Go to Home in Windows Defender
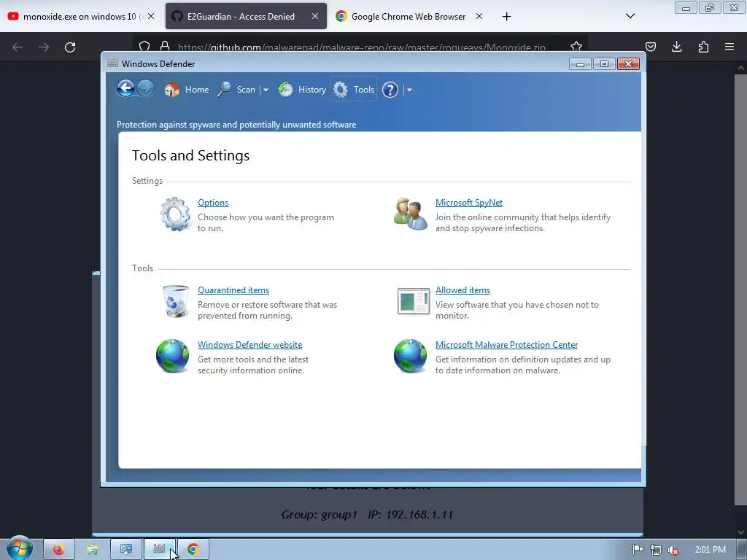Screen dimensions: 747x560 coord(186,90)
